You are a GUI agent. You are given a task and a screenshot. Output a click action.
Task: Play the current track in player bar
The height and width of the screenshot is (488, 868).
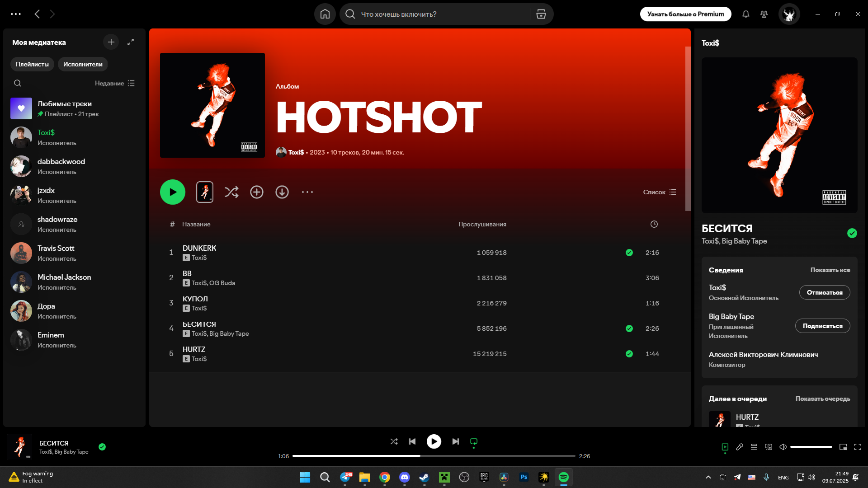[x=434, y=441]
